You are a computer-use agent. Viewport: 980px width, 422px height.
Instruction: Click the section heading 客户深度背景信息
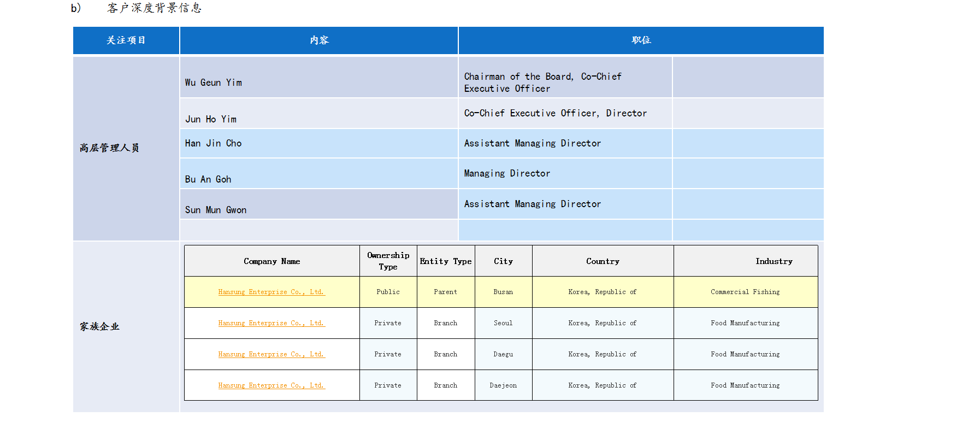pyautogui.click(x=155, y=8)
